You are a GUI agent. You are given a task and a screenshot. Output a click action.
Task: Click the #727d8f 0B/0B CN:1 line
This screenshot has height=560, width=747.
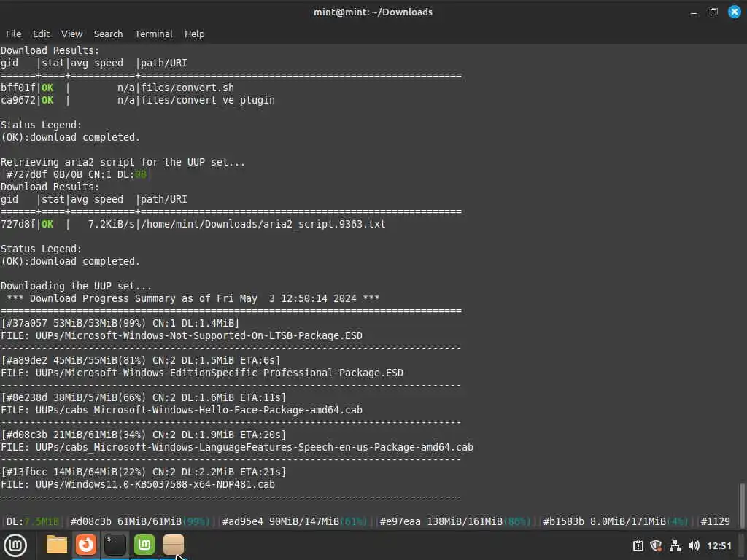76,174
